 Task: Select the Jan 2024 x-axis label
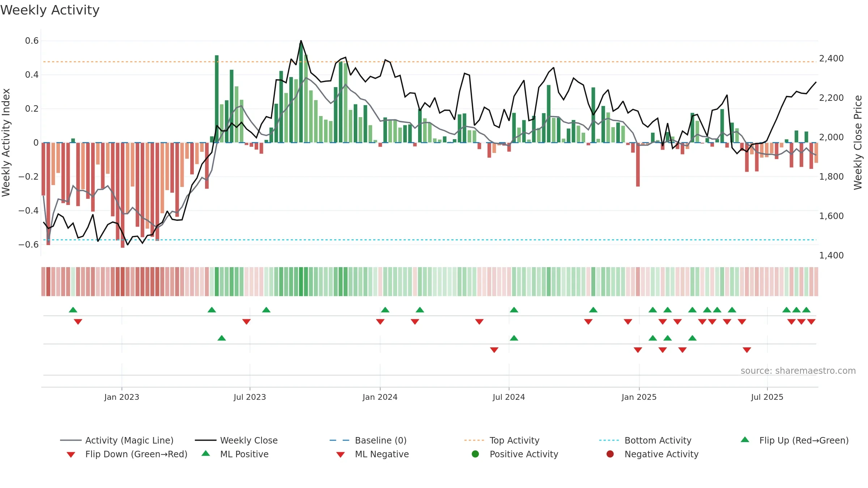[x=380, y=397]
